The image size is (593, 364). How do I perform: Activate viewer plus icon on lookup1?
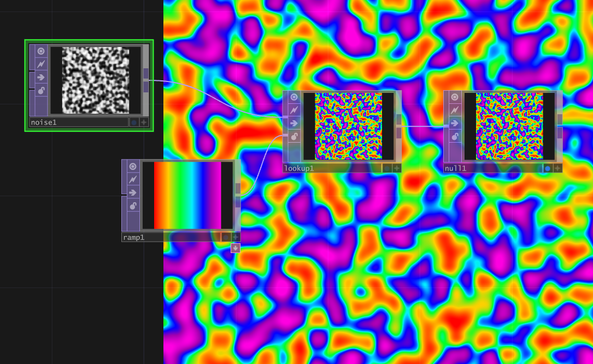[x=396, y=168]
